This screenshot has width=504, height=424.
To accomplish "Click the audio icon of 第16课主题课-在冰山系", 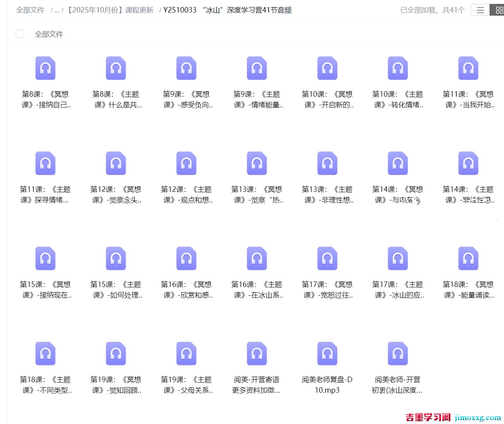I will click(257, 258).
